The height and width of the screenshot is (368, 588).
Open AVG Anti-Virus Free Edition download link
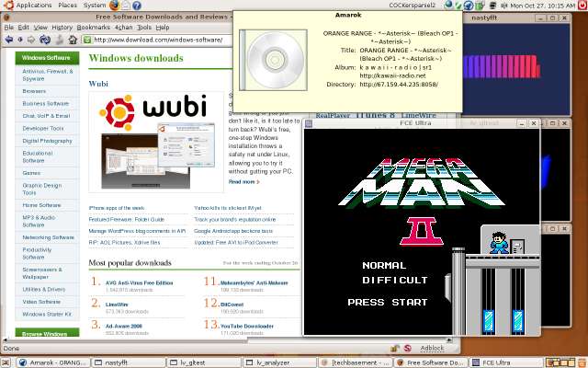click(x=139, y=283)
